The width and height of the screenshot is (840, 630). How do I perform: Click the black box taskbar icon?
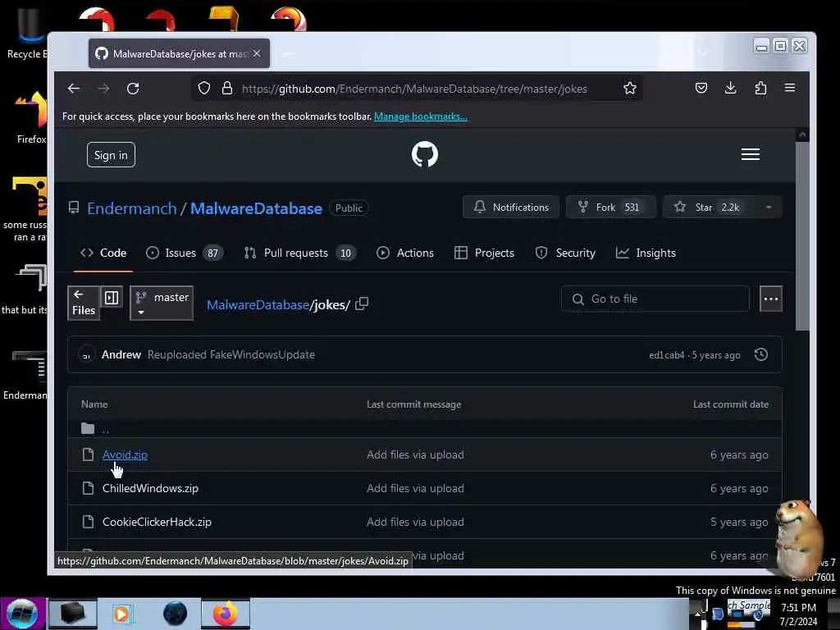[x=73, y=614]
